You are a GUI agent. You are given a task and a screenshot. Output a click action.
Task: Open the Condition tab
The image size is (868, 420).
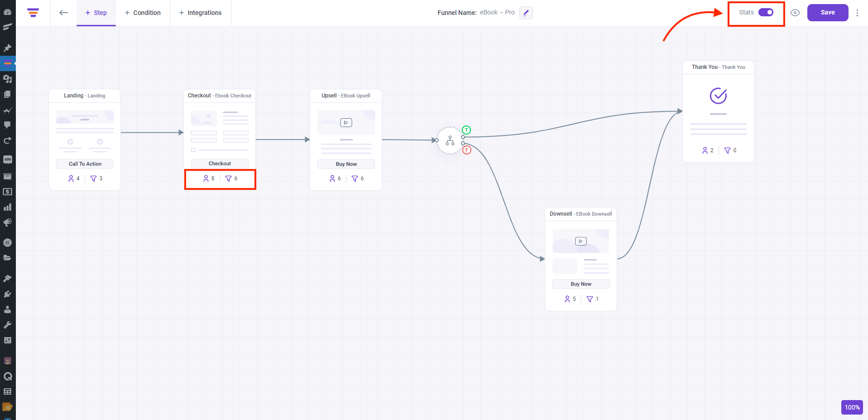pyautogui.click(x=143, y=13)
